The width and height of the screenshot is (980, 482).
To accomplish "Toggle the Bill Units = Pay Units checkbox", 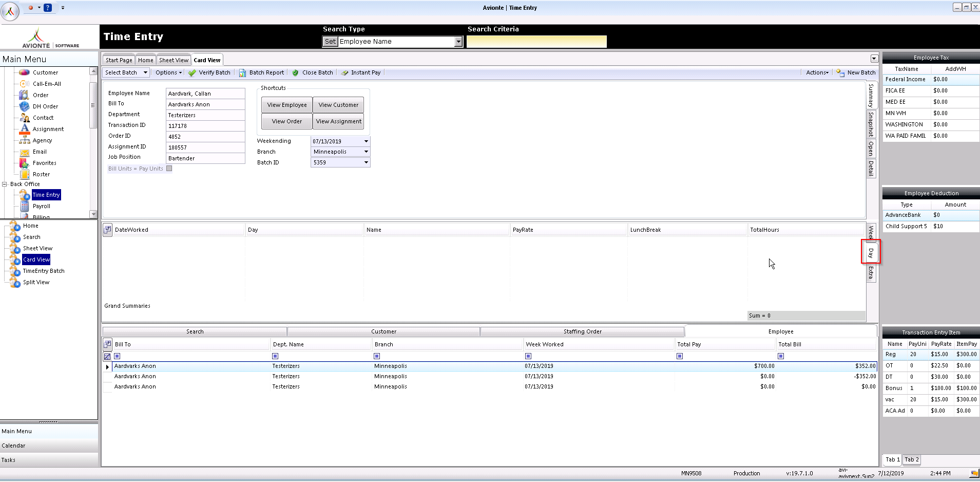I will (169, 169).
